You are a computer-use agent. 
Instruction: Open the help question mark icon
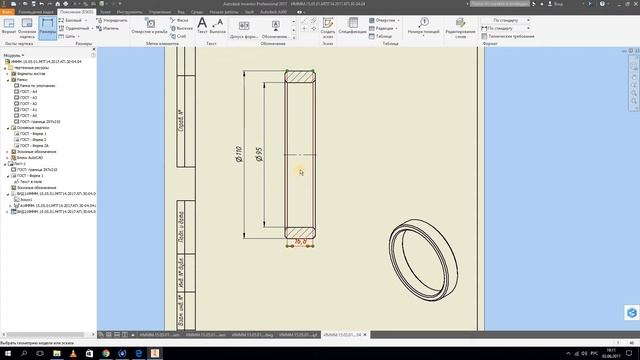602,4
